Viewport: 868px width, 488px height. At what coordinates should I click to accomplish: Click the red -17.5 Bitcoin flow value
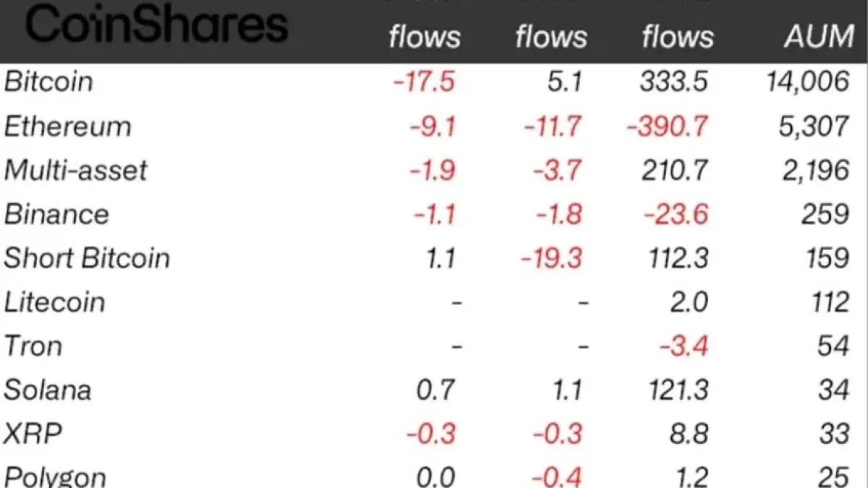(424, 82)
